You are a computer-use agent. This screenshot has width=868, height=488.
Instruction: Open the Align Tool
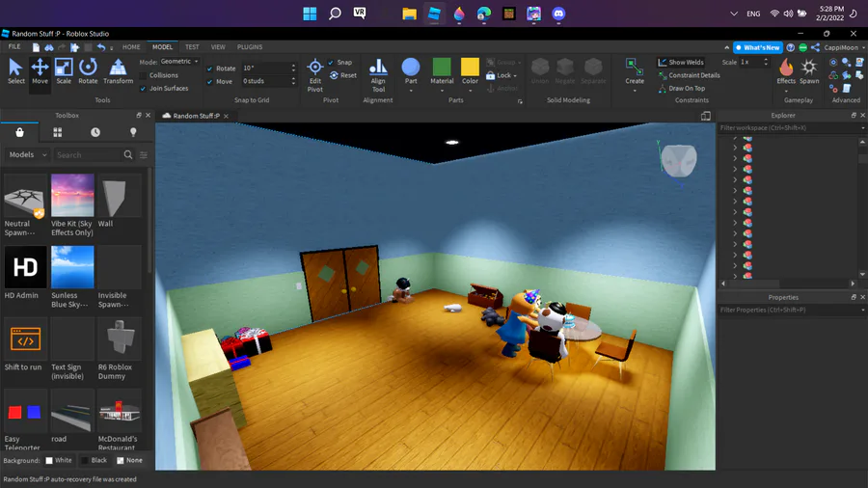(378, 74)
